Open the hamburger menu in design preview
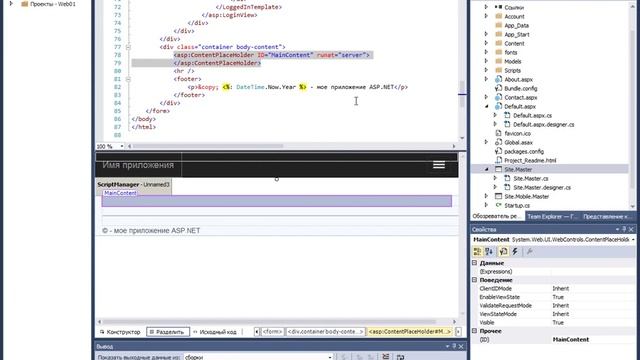This screenshot has width=640, height=360. pos(439,164)
